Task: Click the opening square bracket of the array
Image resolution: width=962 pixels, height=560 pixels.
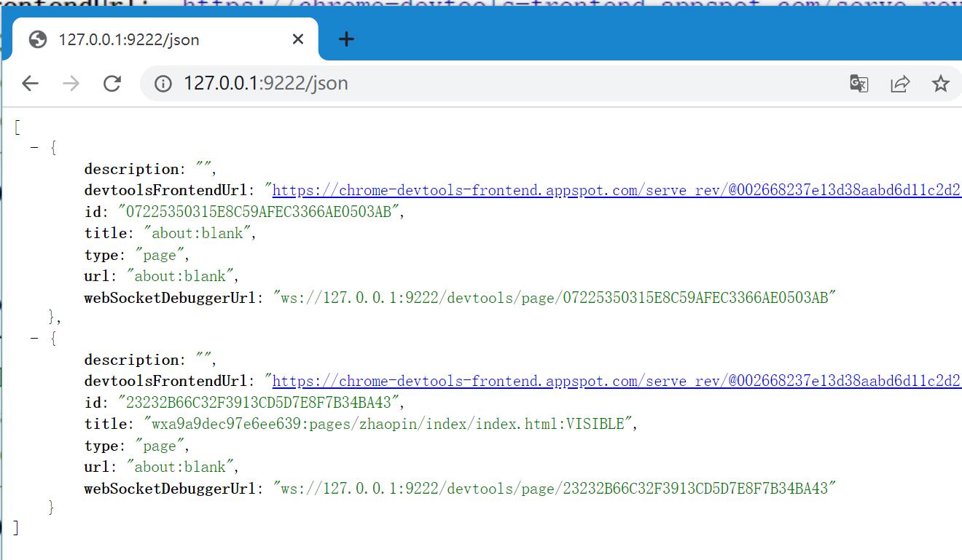Action: [x=17, y=127]
